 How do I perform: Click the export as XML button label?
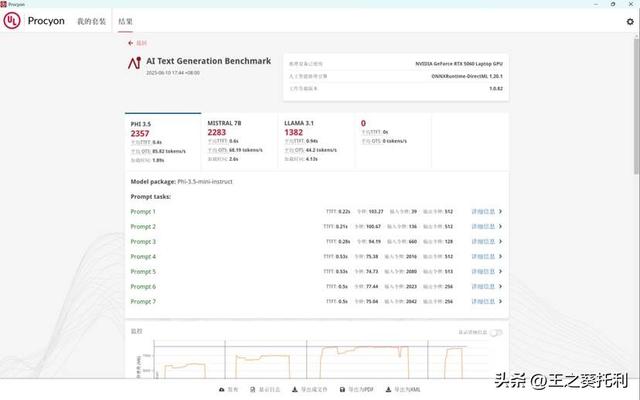[407, 390]
